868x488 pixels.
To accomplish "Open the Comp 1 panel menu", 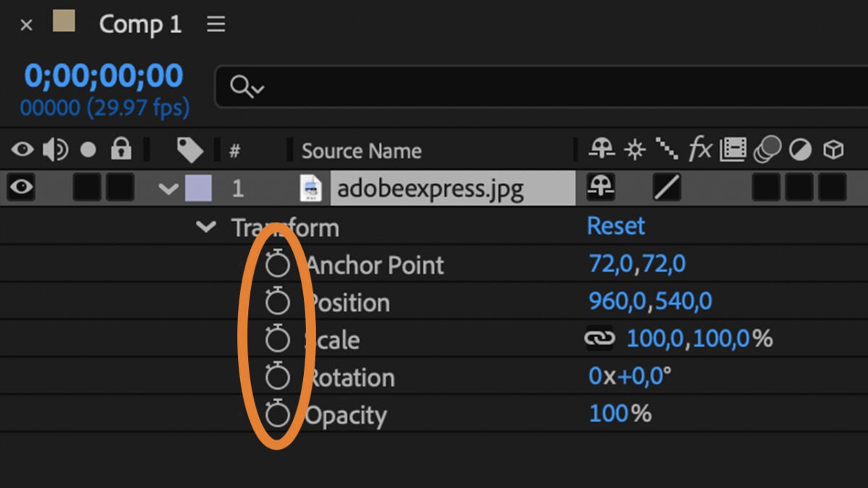I will (x=216, y=25).
